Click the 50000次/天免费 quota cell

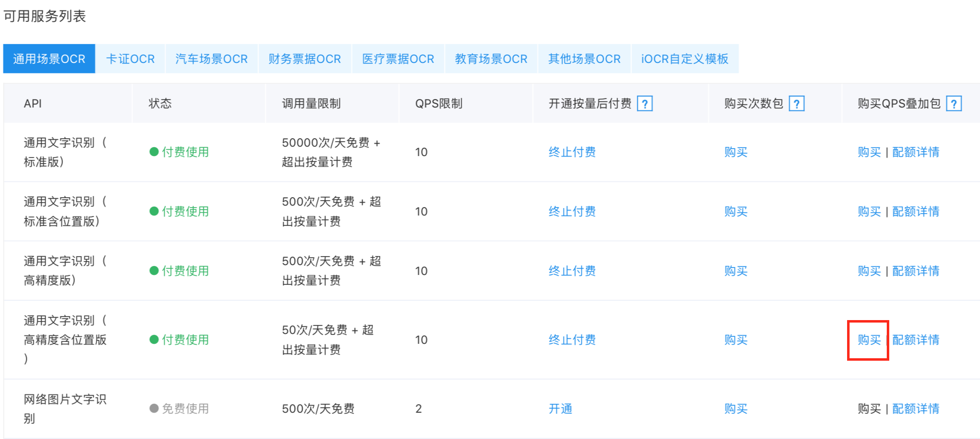click(331, 152)
